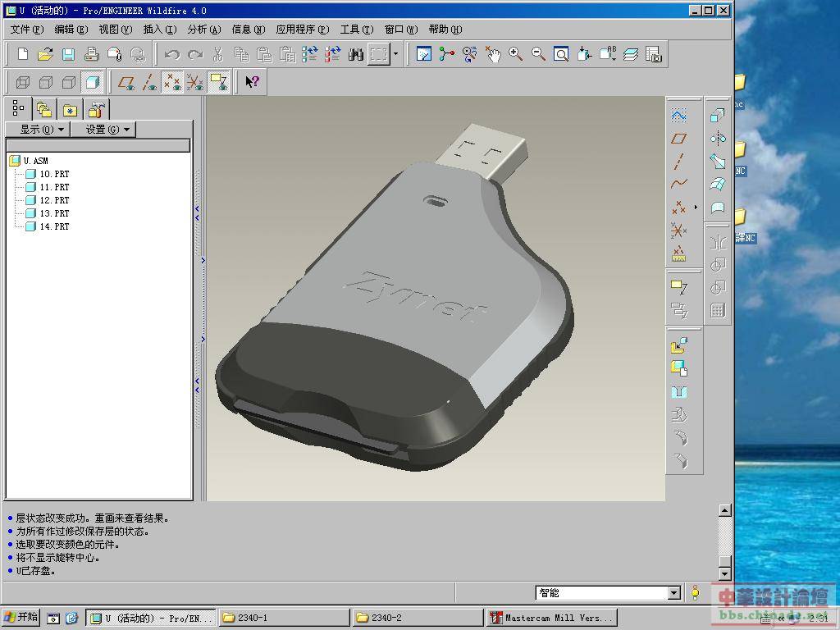
Task: Create a component in assembly mode
Action: coord(678,368)
